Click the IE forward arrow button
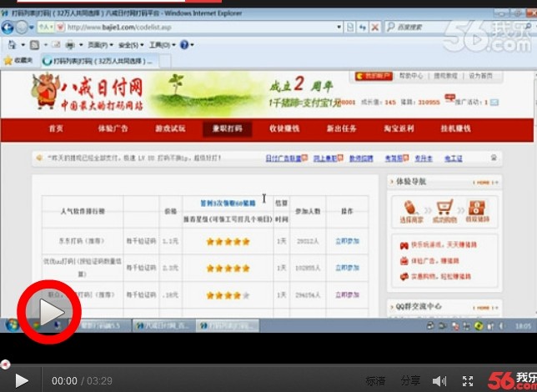 tap(22, 27)
